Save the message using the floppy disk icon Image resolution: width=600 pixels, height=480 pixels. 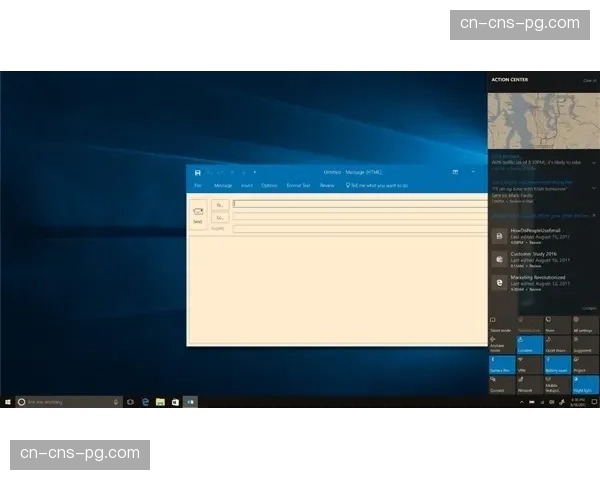coord(198,173)
